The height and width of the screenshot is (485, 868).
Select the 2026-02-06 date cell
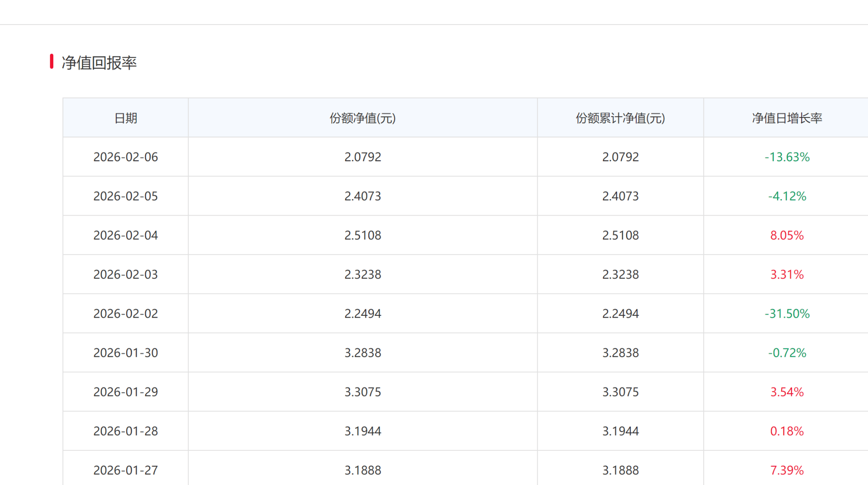coord(125,157)
